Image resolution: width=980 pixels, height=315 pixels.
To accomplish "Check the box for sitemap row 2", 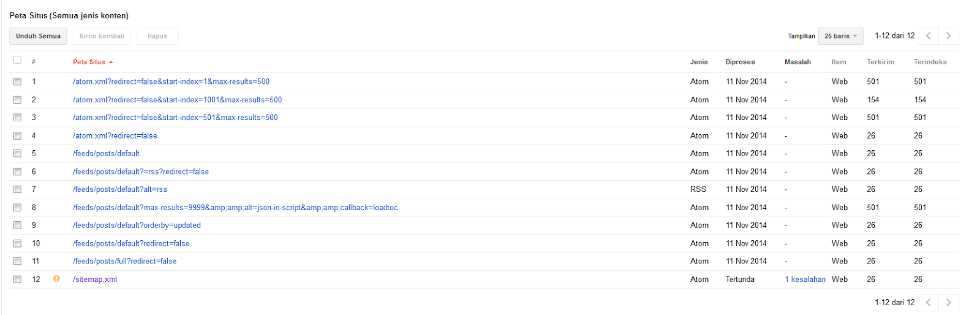I will [x=17, y=100].
